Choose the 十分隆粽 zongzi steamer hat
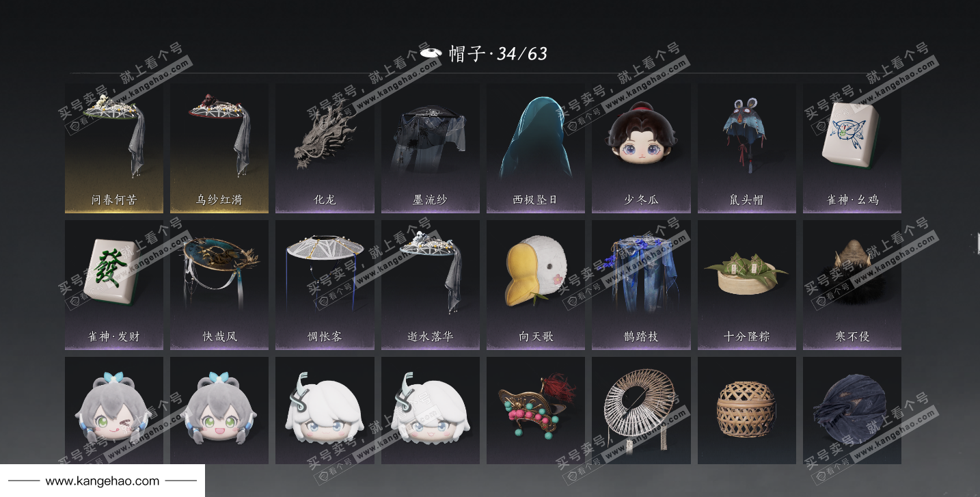980x497 pixels. click(746, 285)
